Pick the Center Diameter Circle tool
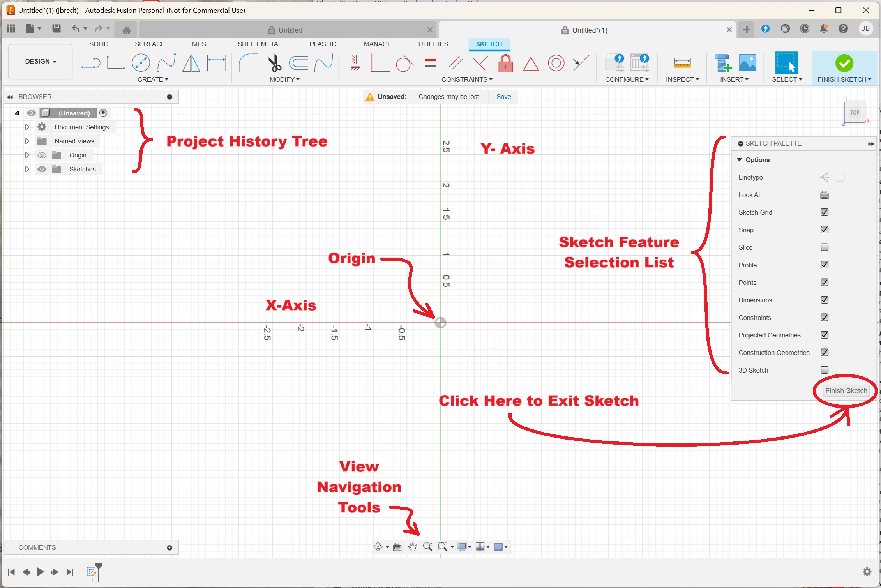Screen dimensions: 881x588 coord(141,63)
